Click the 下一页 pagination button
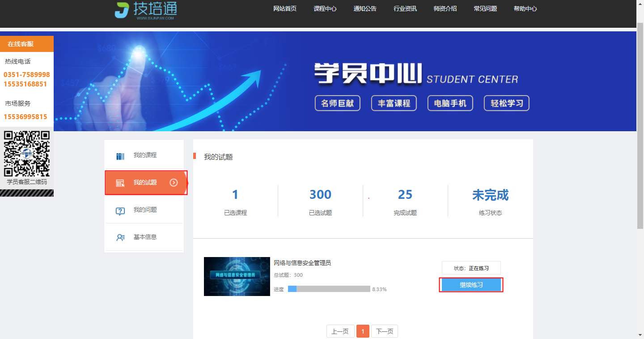Image resolution: width=644 pixels, height=339 pixels. (x=384, y=331)
